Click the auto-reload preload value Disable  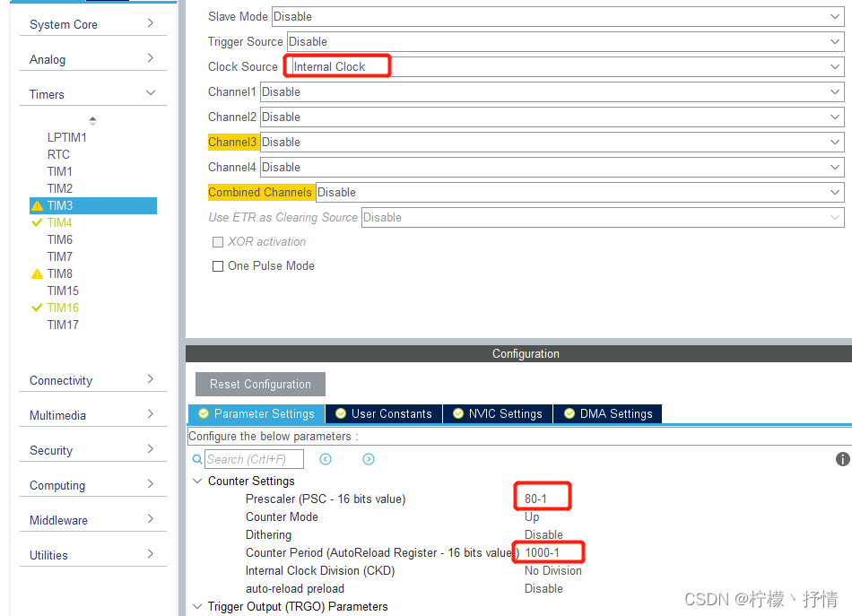point(543,589)
